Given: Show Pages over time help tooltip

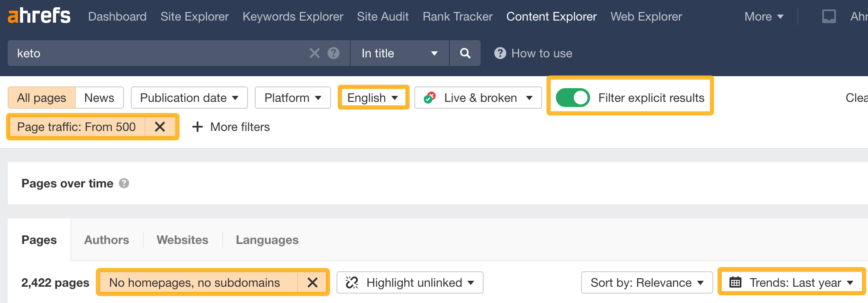Looking at the screenshot, I should point(124,183).
